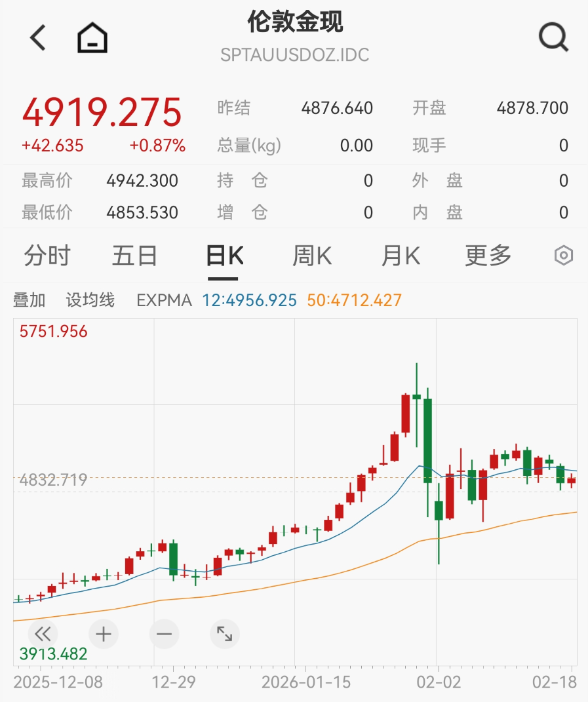This screenshot has height=702, width=588.
Task: Click the EXPMA 12 value link
Action: 249,300
